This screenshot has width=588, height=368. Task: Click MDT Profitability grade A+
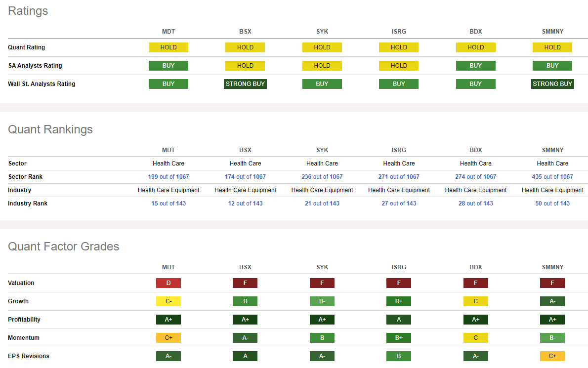tap(168, 320)
